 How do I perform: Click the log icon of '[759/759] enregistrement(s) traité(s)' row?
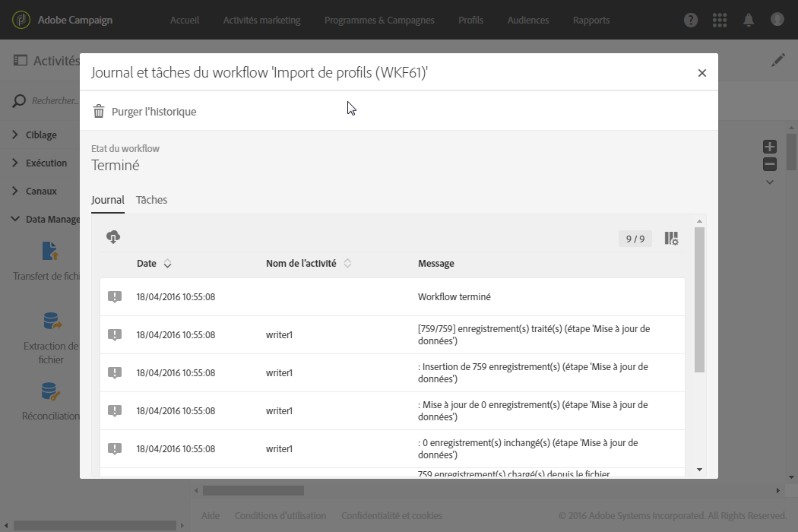point(115,335)
